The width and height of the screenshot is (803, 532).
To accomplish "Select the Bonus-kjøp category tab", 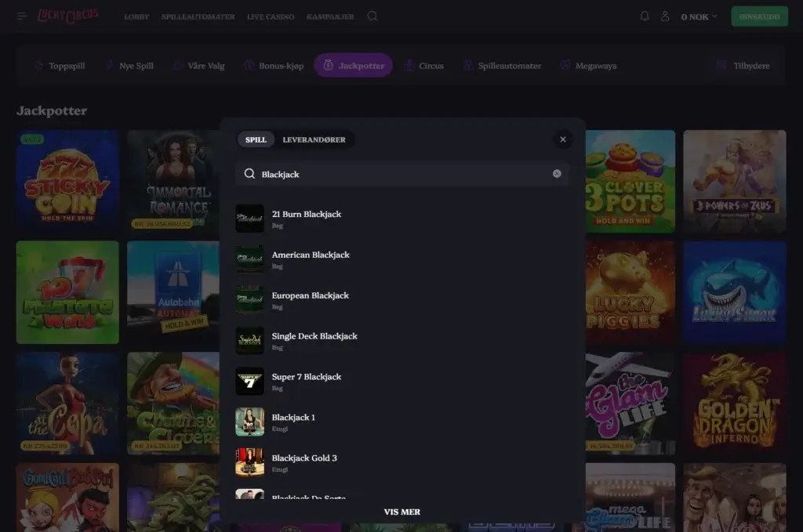I will click(x=274, y=66).
